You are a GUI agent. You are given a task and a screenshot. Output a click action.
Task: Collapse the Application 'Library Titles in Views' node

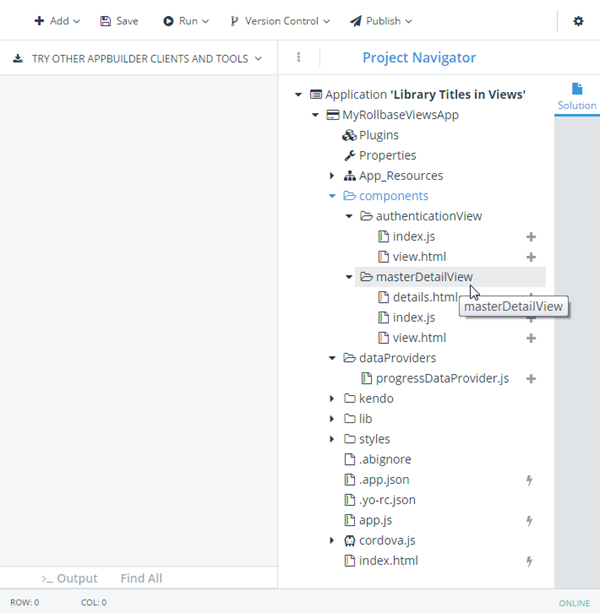click(x=298, y=95)
